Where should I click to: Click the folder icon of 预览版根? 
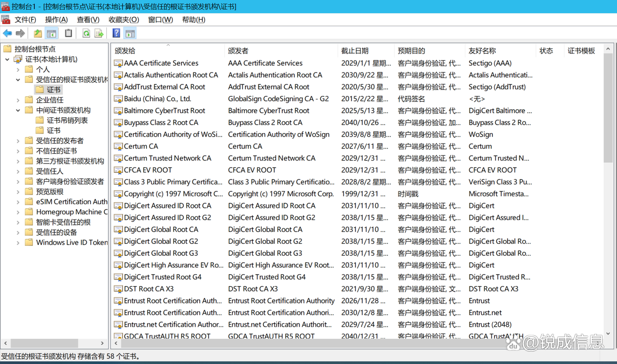(x=29, y=192)
